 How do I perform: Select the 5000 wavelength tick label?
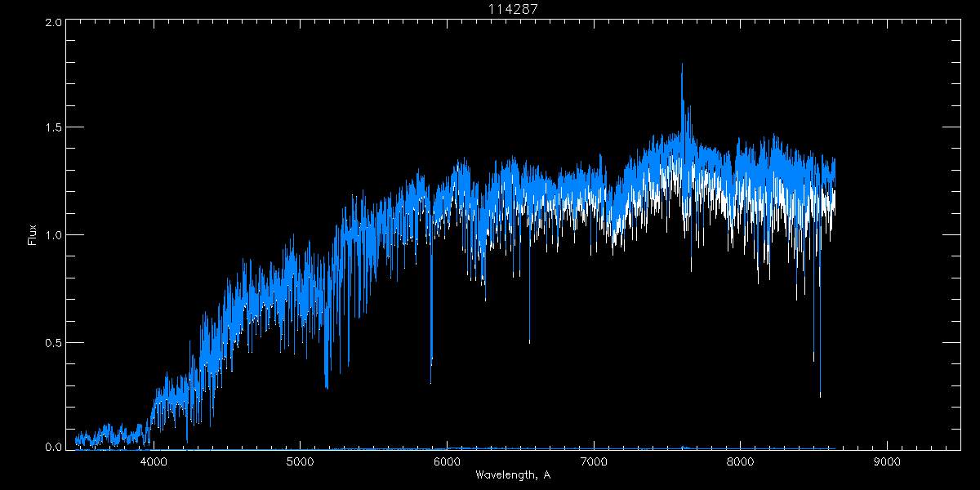tap(301, 461)
